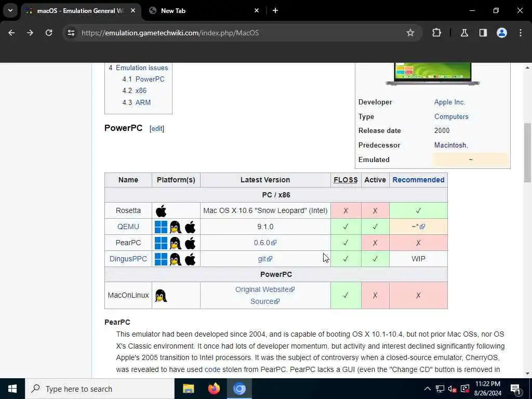This screenshot has height=399, width=532.
Task: Edit the PowerPC section via [edit]
Action: 157,129
